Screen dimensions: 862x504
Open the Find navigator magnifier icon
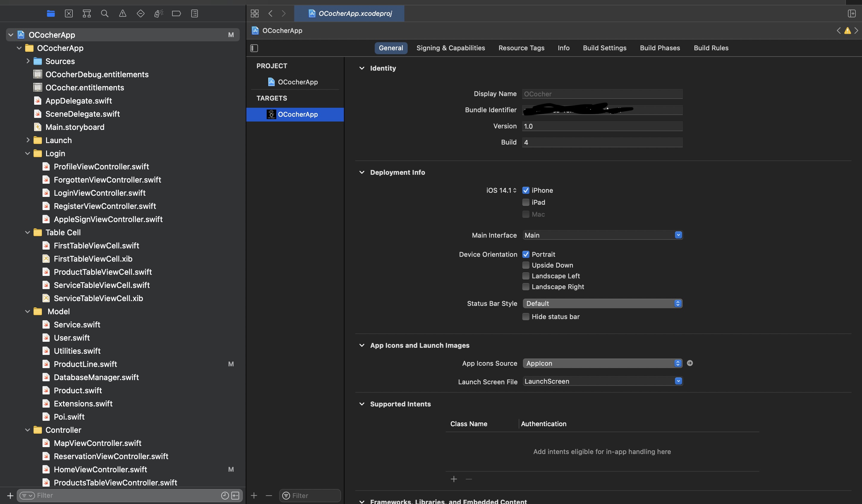point(105,13)
